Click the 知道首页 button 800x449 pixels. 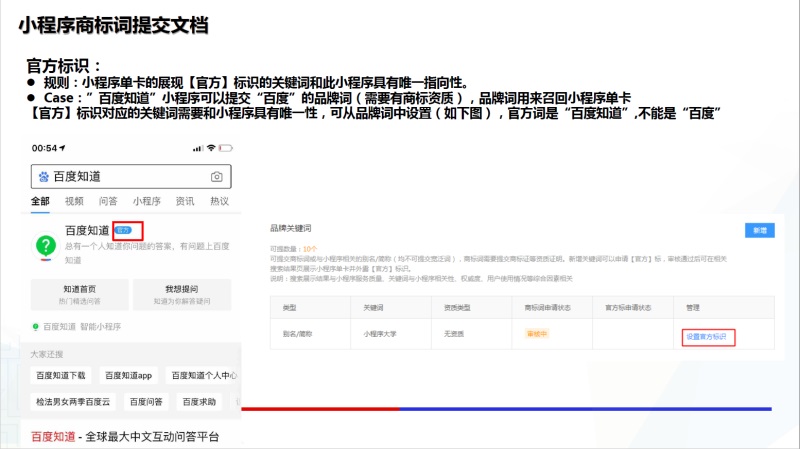tap(80, 294)
